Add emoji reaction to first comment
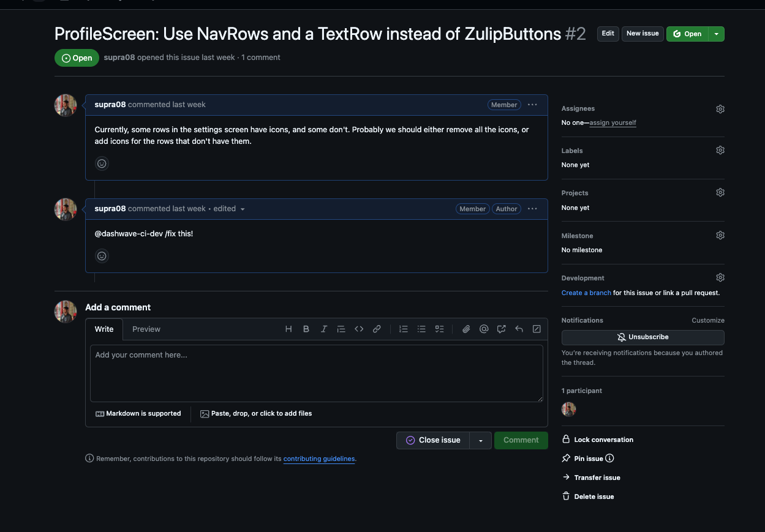Viewport: 765px width, 532px height. pyautogui.click(x=102, y=163)
